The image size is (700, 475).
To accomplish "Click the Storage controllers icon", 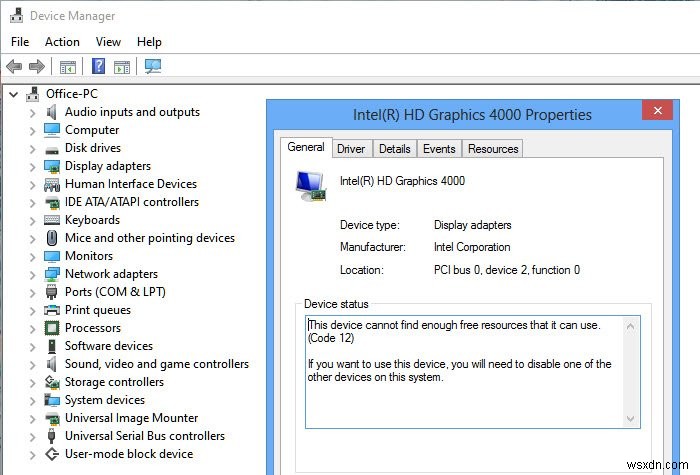I will (52, 382).
